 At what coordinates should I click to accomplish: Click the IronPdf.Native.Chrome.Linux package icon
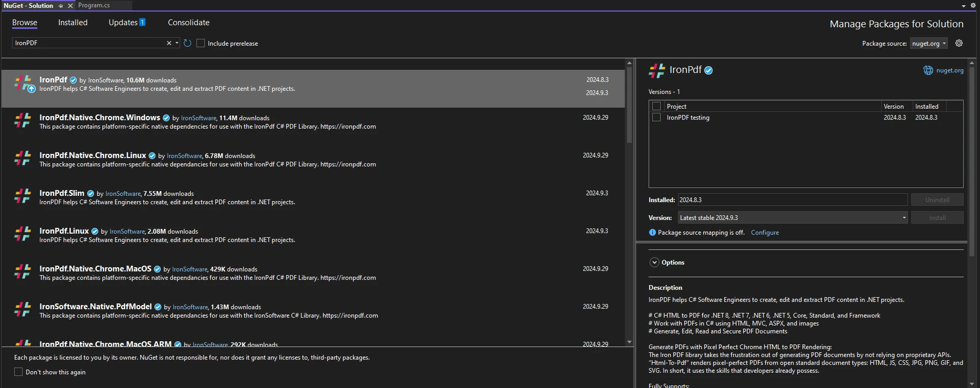(x=23, y=158)
